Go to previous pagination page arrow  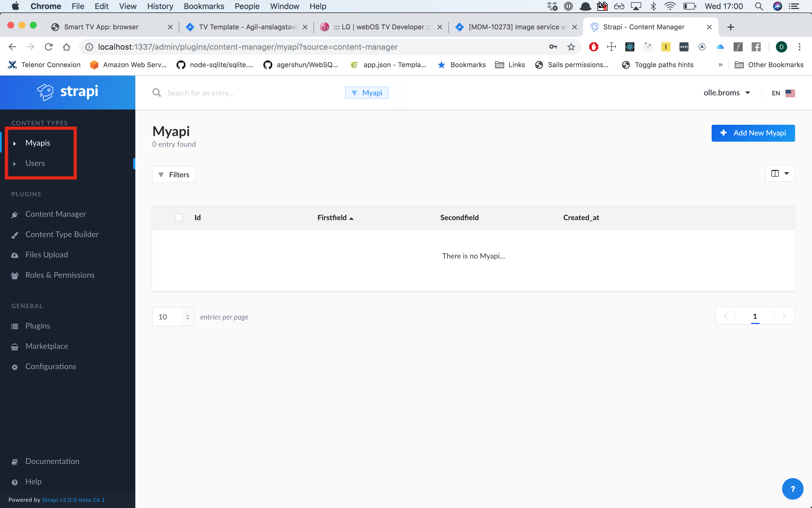pyautogui.click(x=726, y=316)
